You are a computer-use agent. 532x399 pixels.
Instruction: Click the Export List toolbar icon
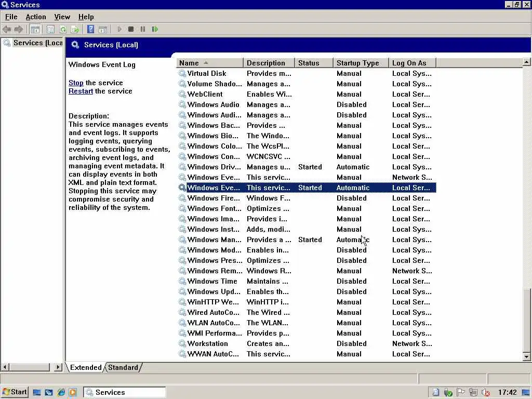pos(75,30)
